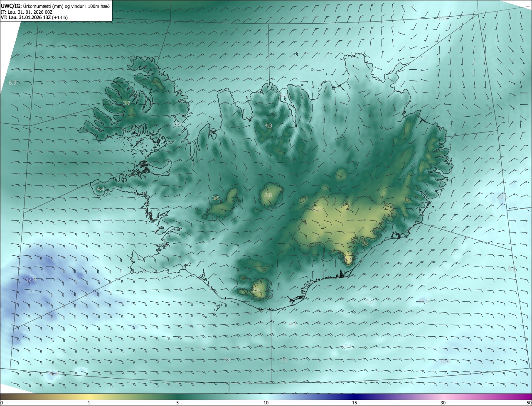Click the 30 tick label on color scale
Viewport: 532px width, 406px height.
point(443,403)
